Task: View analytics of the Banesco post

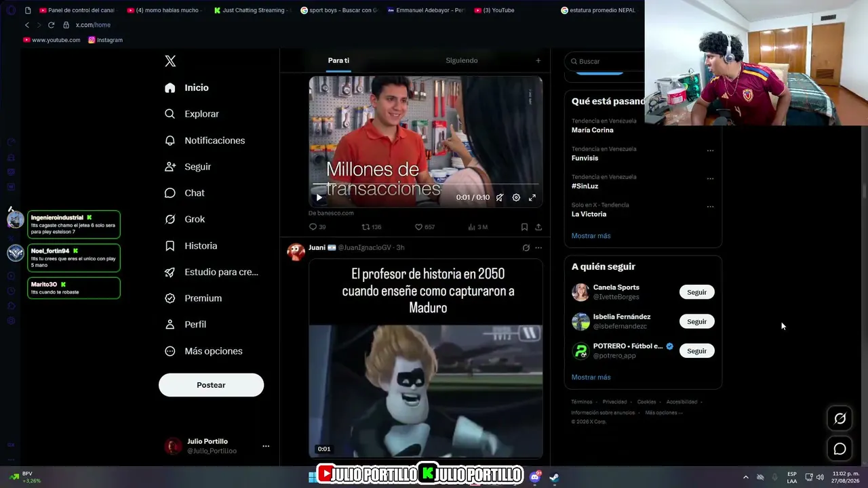Action: coord(477,227)
